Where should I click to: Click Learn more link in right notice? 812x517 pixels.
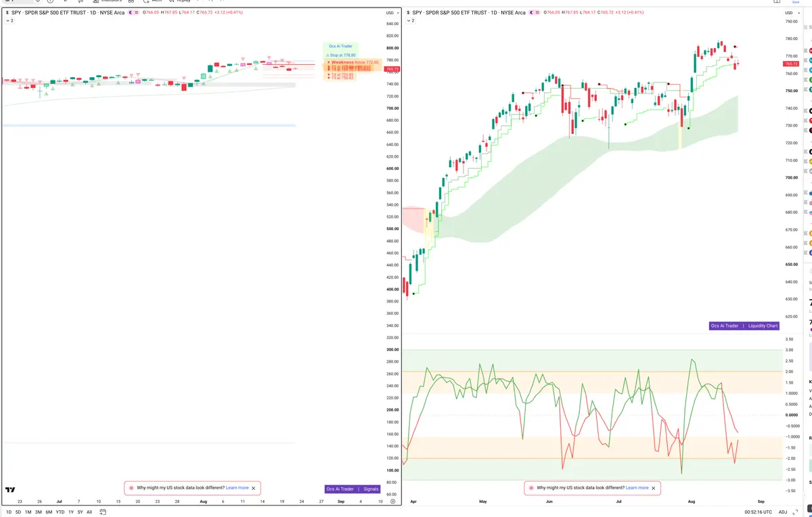tap(637, 488)
